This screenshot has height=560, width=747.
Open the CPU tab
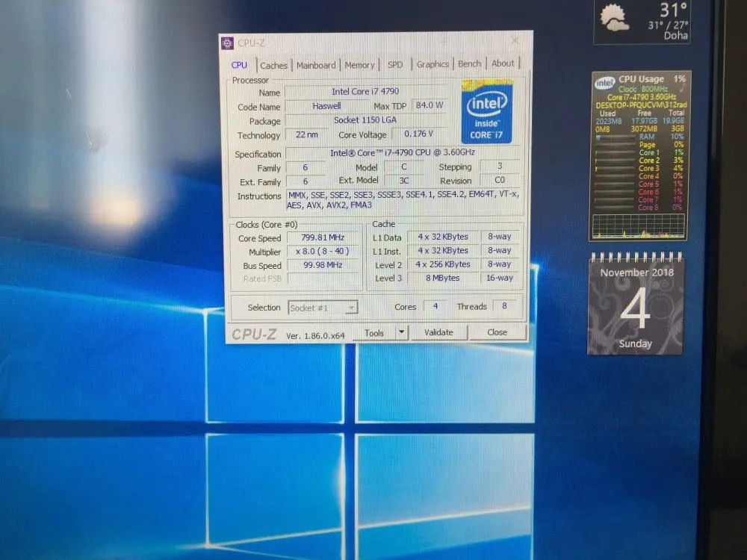tap(239, 65)
